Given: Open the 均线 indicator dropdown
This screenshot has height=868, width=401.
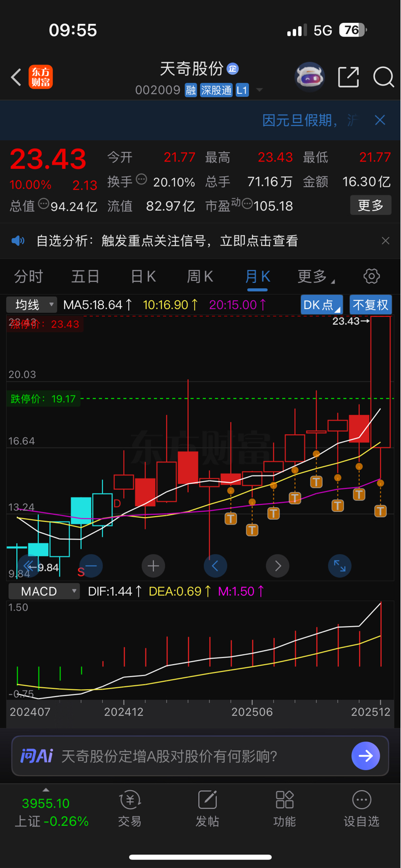Looking at the screenshot, I should tap(32, 304).
